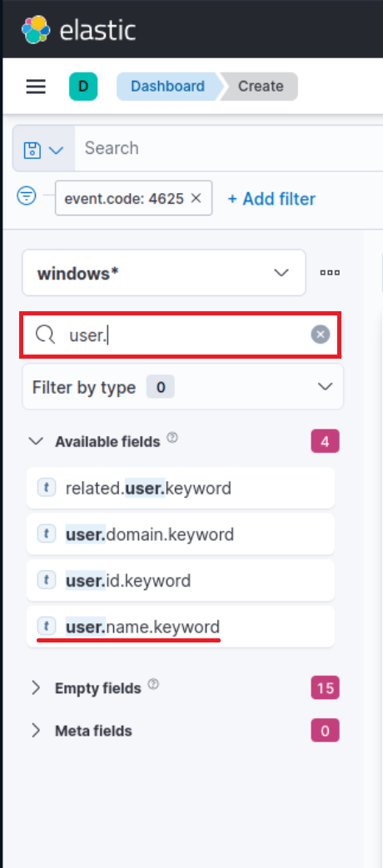
Task: Open the windows* index pattern dropdown
Action: click(x=164, y=273)
